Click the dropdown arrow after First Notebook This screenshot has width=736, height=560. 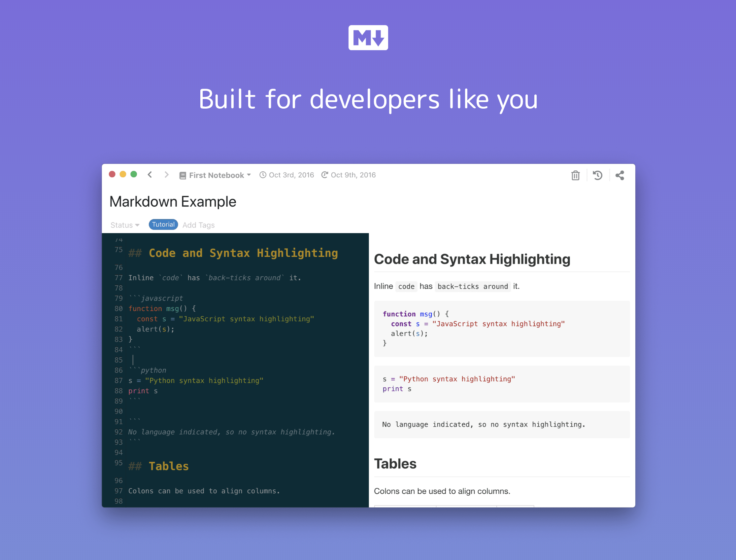tap(249, 175)
